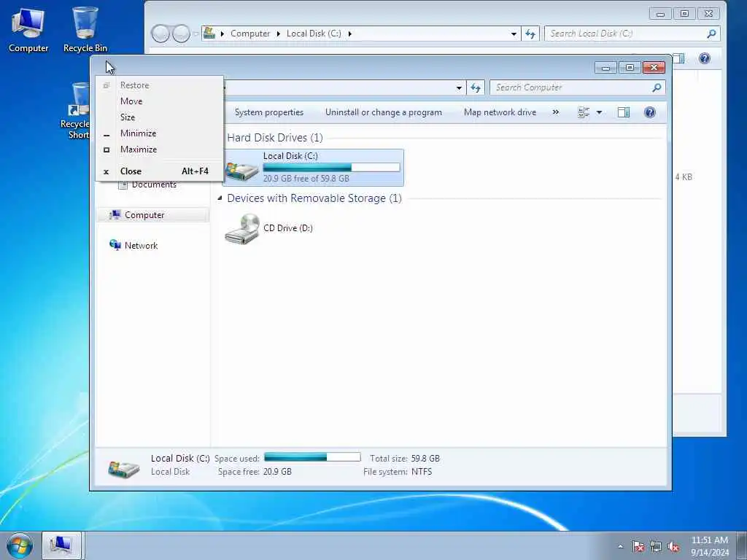Click the address bar computer icon in back window

pyautogui.click(x=209, y=34)
